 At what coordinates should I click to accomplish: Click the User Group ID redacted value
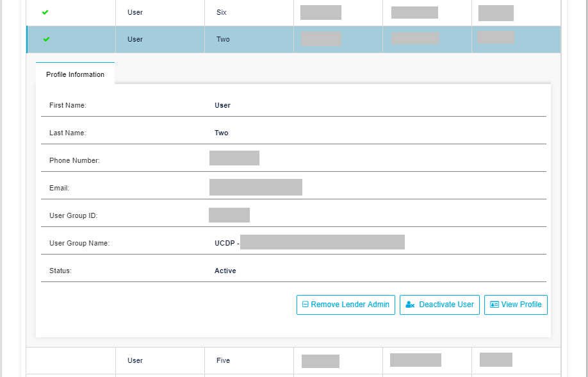tap(228, 215)
